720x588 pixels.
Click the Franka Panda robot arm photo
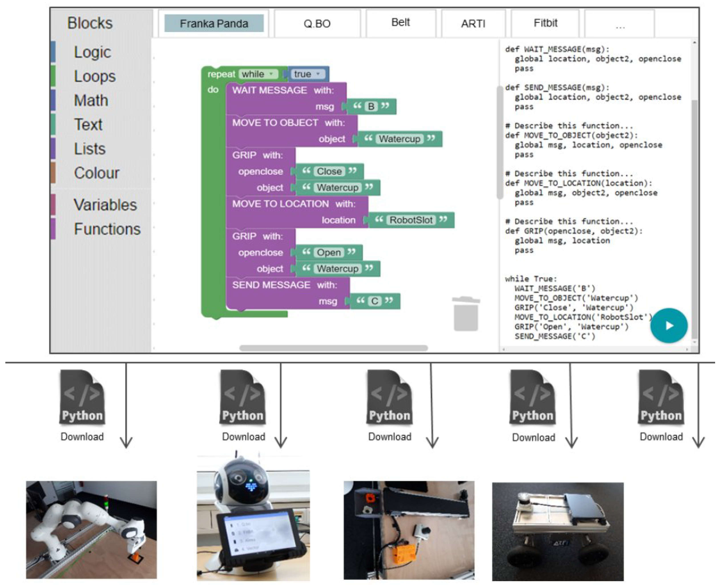pyautogui.click(x=91, y=529)
